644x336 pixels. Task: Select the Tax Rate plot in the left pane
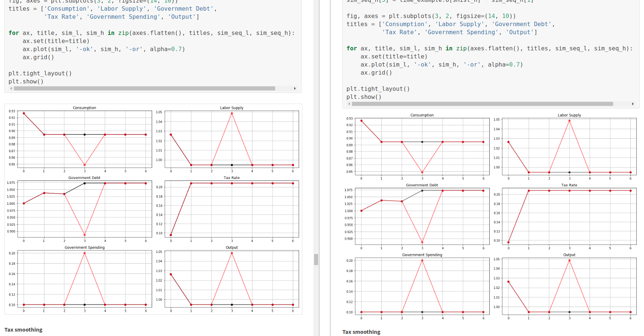231,209
